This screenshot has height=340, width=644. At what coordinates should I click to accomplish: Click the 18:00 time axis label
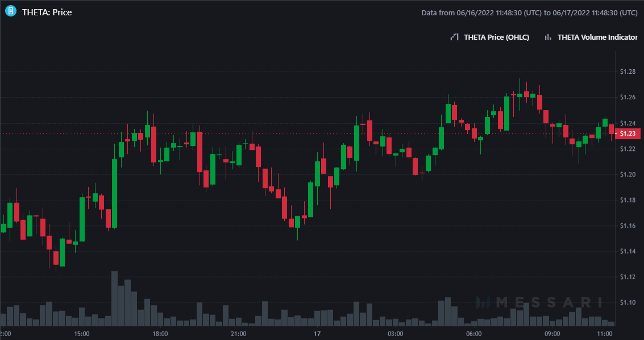(160, 333)
